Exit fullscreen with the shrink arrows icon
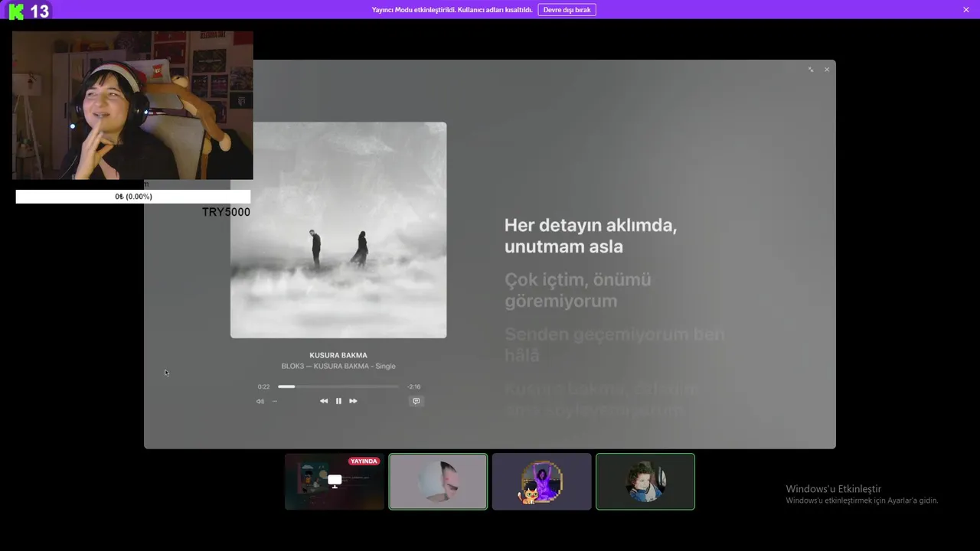This screenshot has width=980, height=551. [x=811, y=70]
